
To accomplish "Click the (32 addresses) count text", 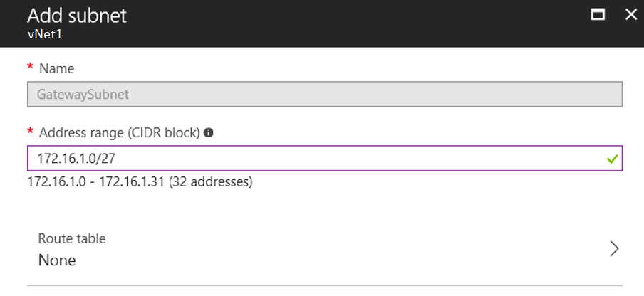I will 211,181.
